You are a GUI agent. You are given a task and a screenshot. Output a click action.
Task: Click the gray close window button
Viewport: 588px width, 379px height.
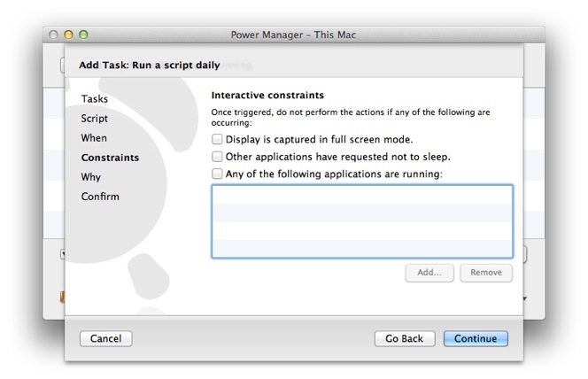(53, 35)
